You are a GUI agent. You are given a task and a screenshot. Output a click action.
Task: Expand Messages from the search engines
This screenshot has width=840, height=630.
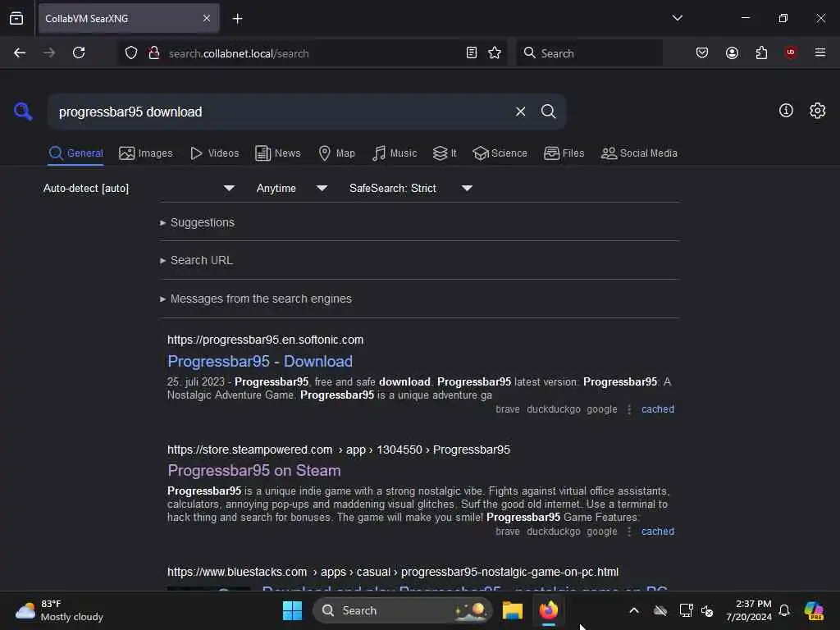tap(256, 299)
